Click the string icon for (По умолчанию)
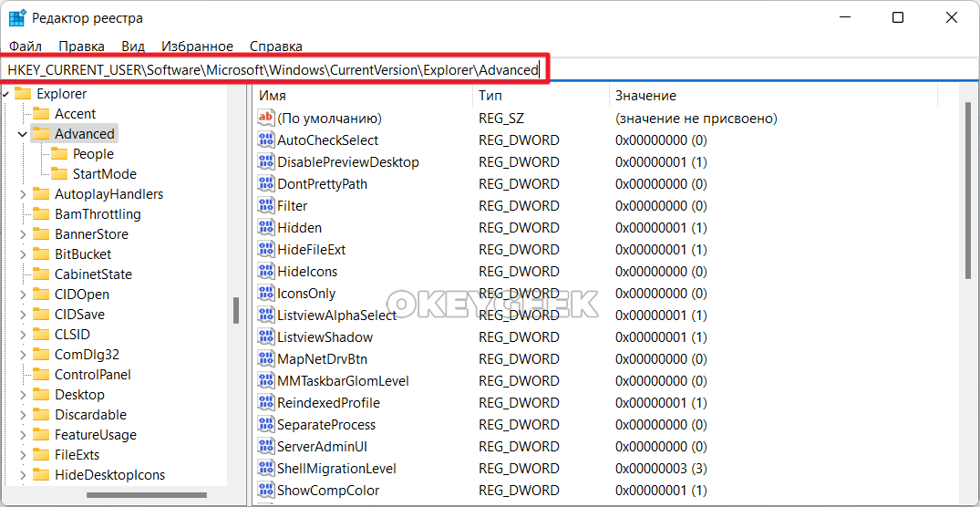Screen dimensions: 980x507 [x=266, y=119]
